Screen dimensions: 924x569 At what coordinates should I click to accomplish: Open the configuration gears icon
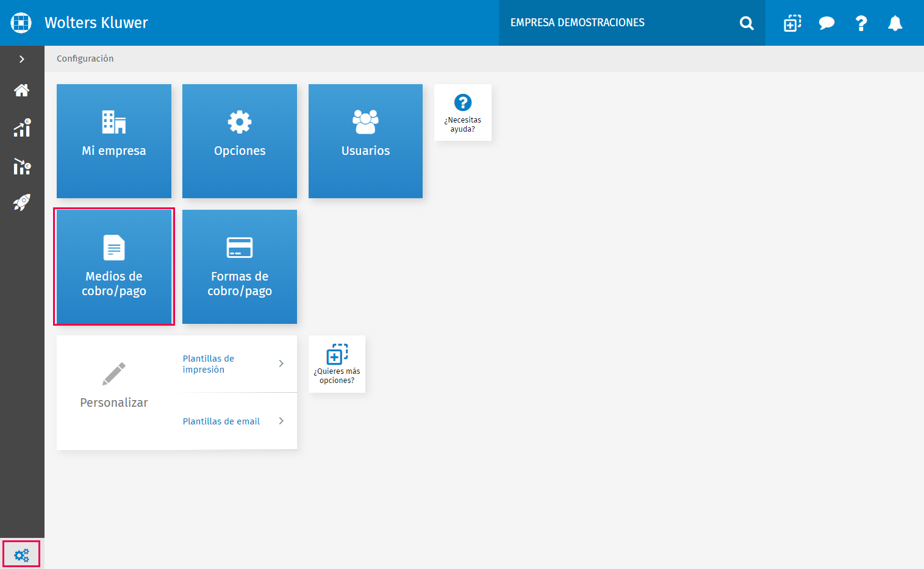point(21,555)
